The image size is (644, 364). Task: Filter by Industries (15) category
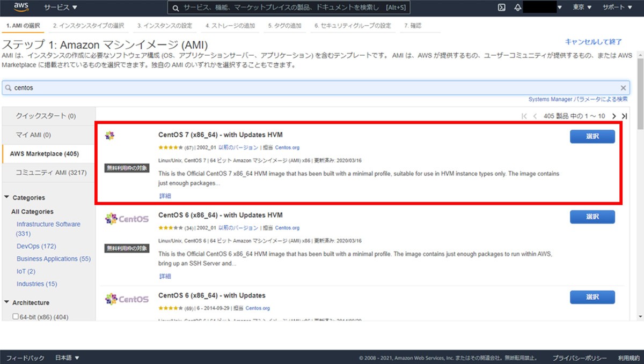point(37,284)
